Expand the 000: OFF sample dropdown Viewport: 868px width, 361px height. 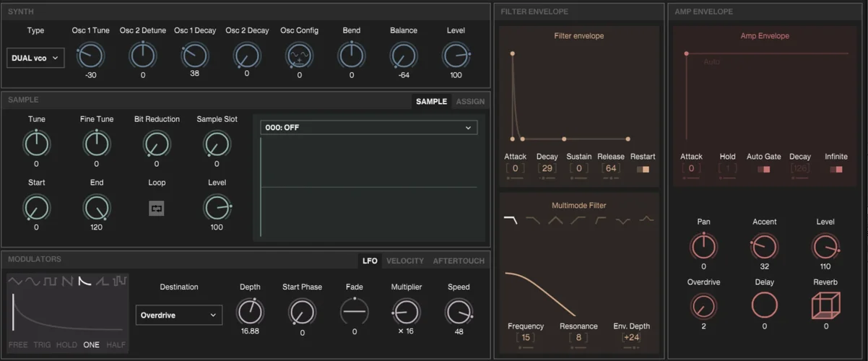click(368, 128)
